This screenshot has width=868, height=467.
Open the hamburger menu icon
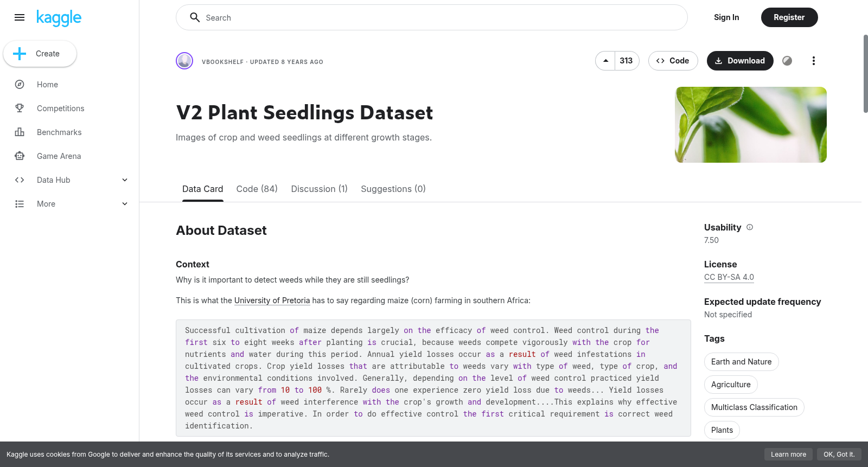click(x=20, y=17)
